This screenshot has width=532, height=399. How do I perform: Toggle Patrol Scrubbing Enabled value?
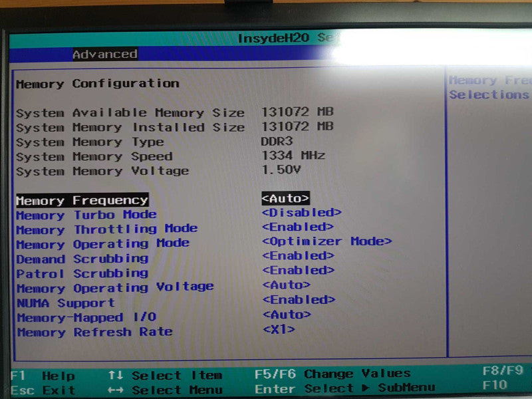point(298,271)
